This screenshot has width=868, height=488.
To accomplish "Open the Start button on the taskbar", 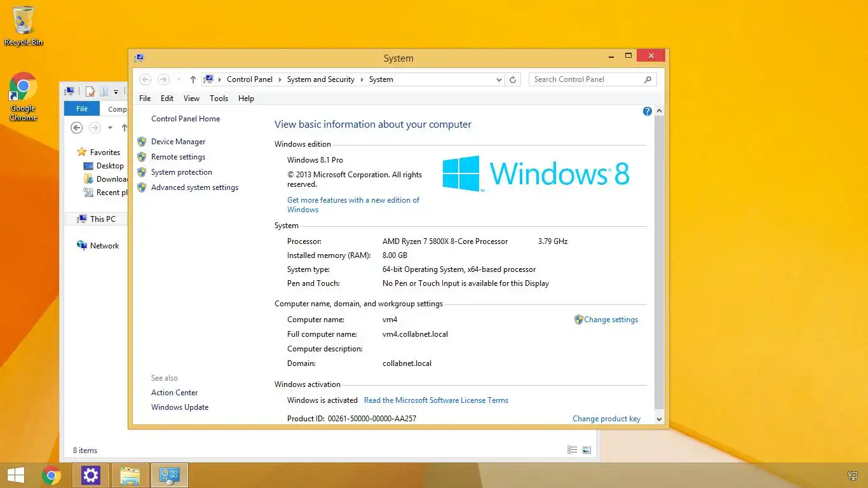I will (16, 475).
